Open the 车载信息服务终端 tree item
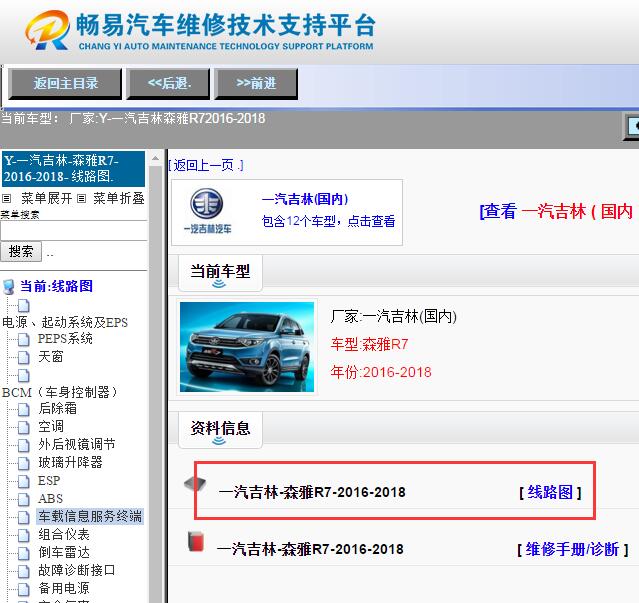 [90, 516]
